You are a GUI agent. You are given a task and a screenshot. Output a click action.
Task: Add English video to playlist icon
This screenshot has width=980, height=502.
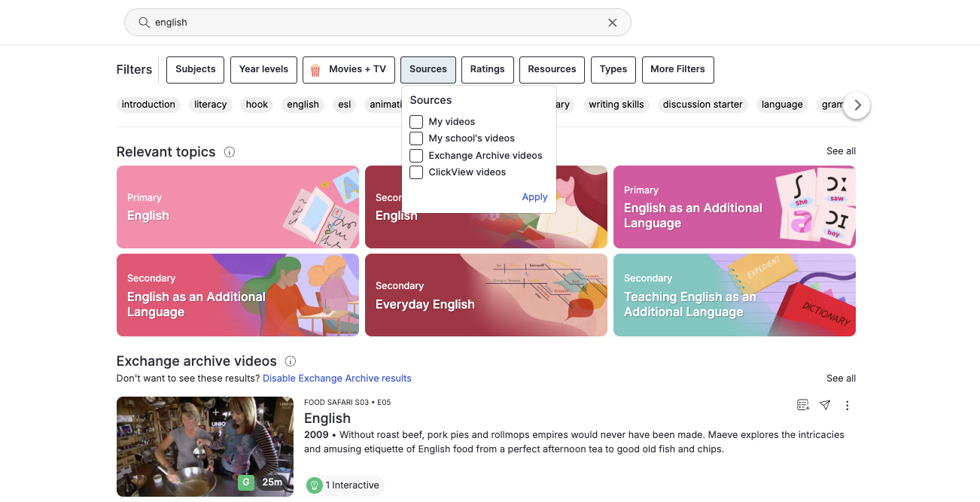[803, 405]
